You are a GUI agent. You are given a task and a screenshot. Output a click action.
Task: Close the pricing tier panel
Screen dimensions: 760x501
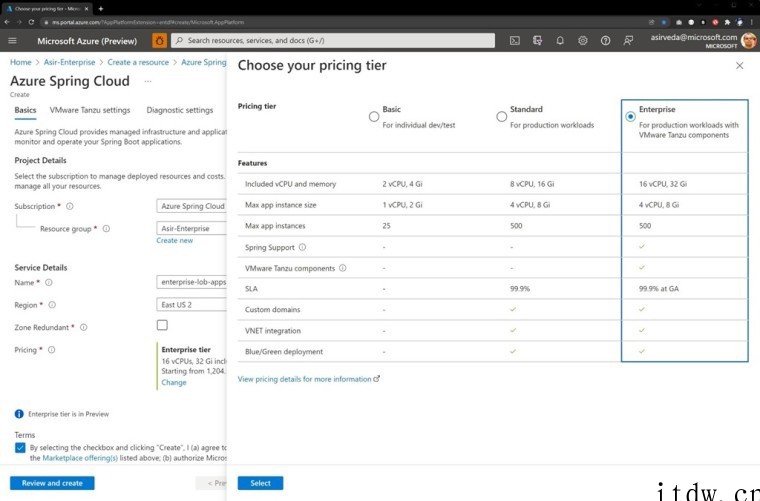click(739, 65)
